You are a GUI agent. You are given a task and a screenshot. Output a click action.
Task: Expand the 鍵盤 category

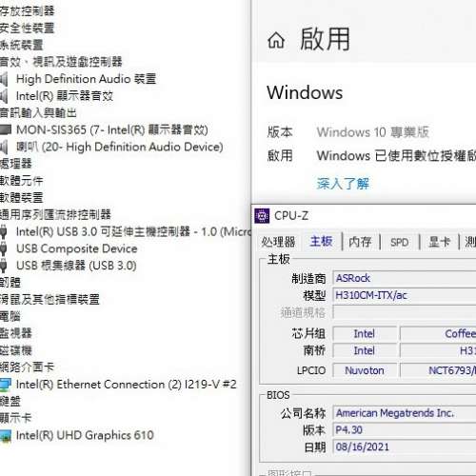click(x=10, y=402)
